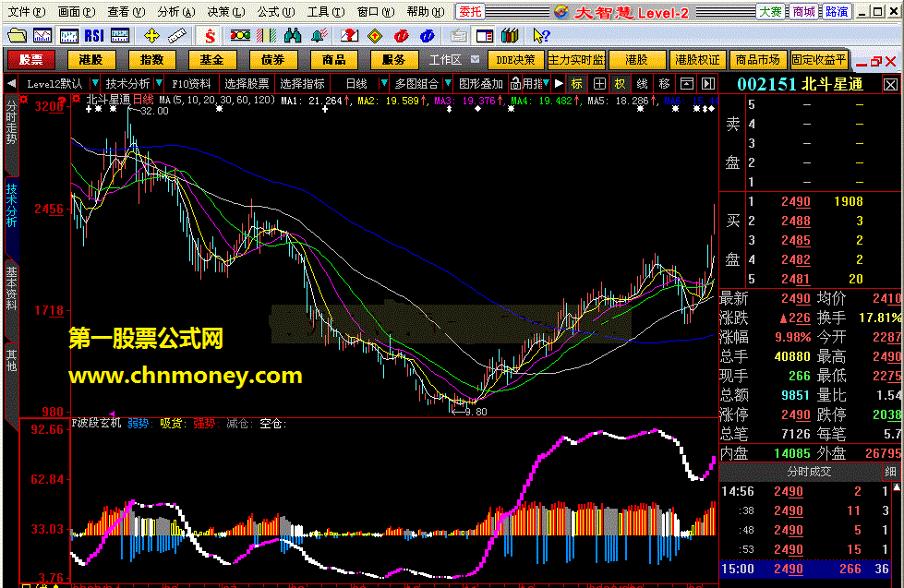
Task: Click the blue phi symbol icon
Action: pyautogui.click(x=428, y=36)
